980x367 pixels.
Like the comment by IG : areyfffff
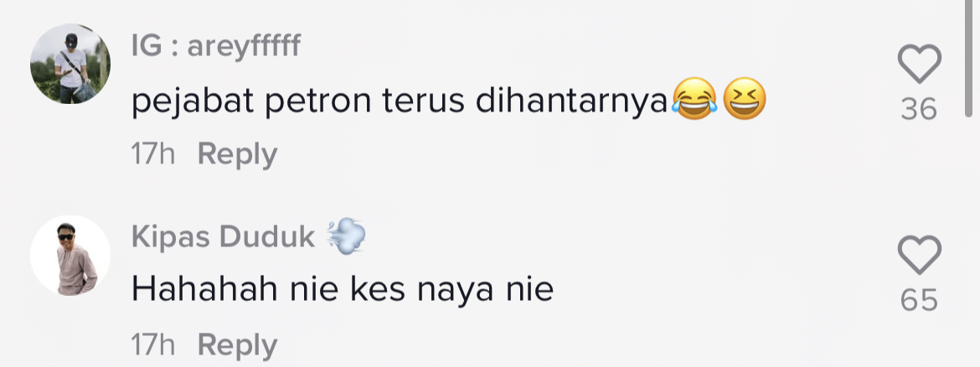tap(920, 64)
